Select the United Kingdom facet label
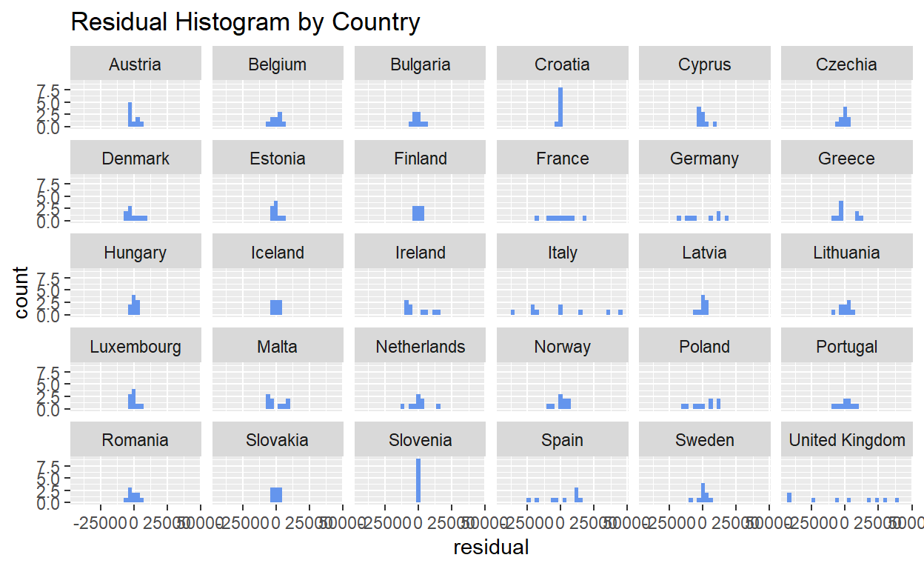 tap(847, 440)
